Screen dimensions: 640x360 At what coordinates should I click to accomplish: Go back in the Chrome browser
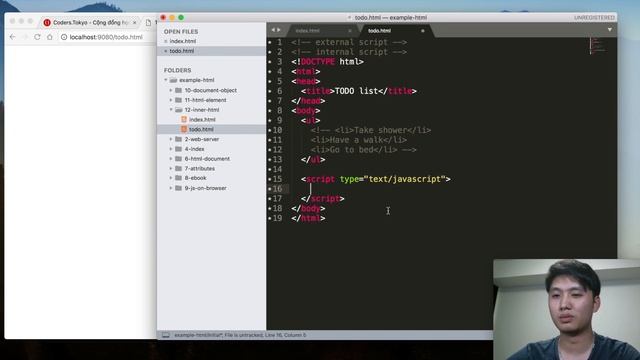pyautogui.click(x=13, y=37)
